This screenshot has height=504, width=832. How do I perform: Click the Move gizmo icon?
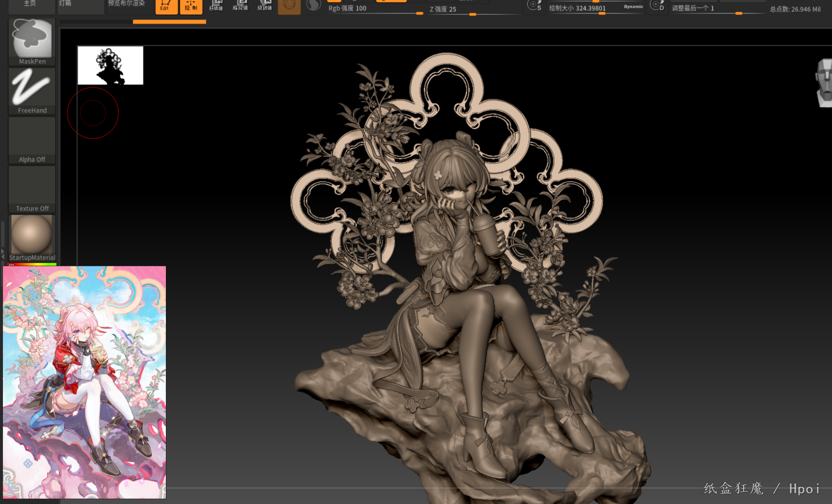point(216,6)
